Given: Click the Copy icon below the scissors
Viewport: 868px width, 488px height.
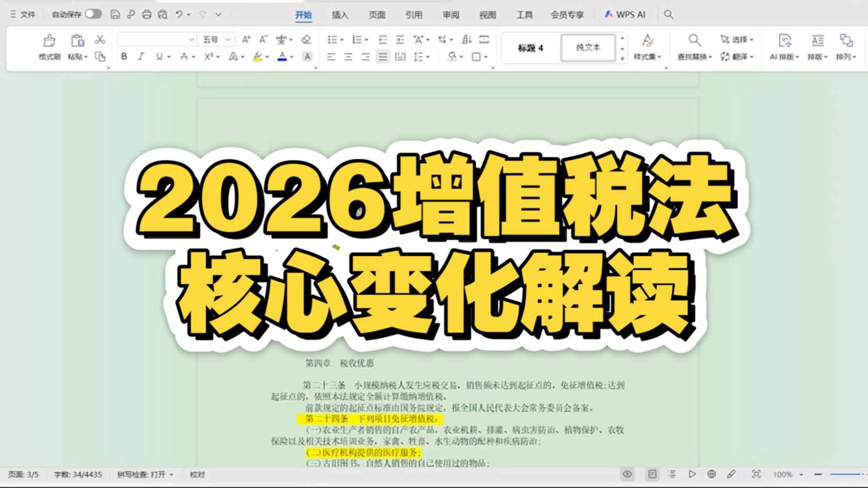Looking at the screenshot, I should pyautogui.click(x=100, y=57).
